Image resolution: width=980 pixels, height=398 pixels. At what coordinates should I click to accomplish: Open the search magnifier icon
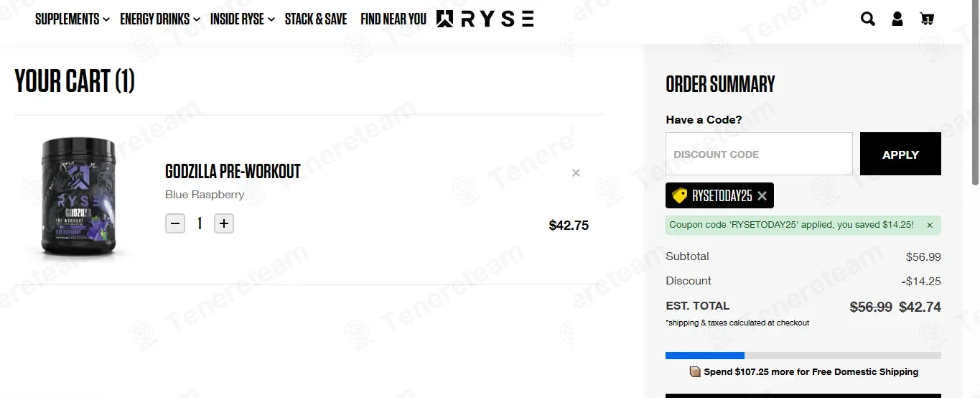tap(868, 19)
